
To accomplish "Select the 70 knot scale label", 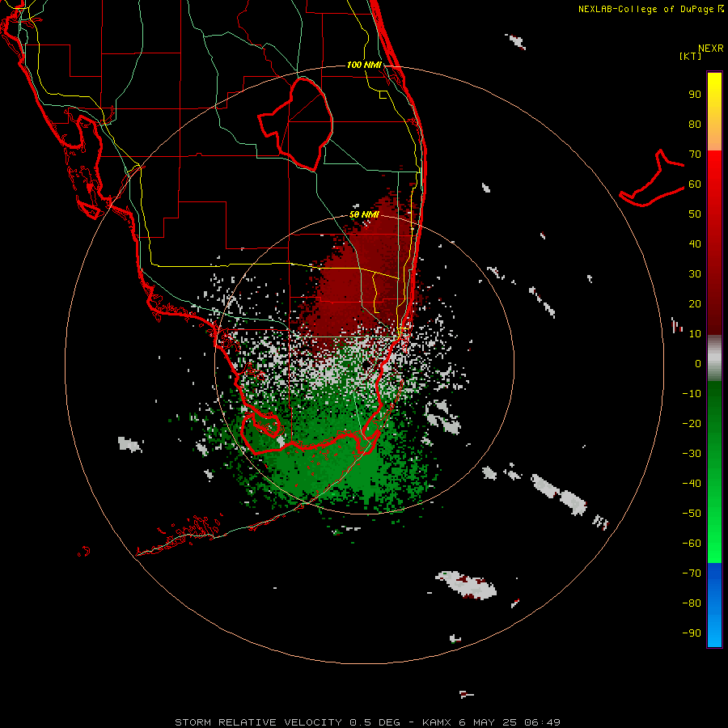I will tap(695, 154).
